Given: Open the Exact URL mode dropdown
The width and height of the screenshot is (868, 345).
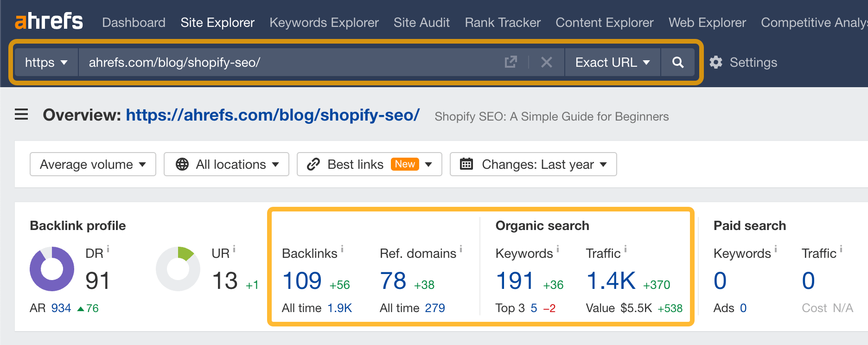Looking at the screenshot, I should (611, 62).
